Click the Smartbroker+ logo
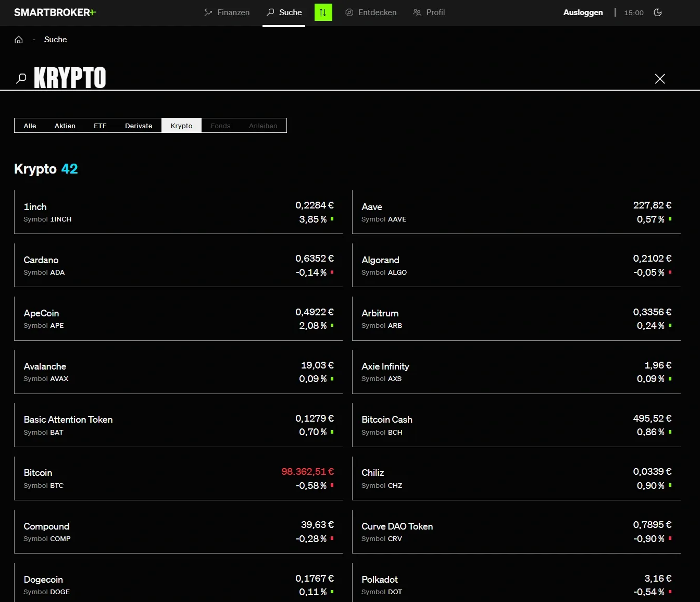 (55, 13)
